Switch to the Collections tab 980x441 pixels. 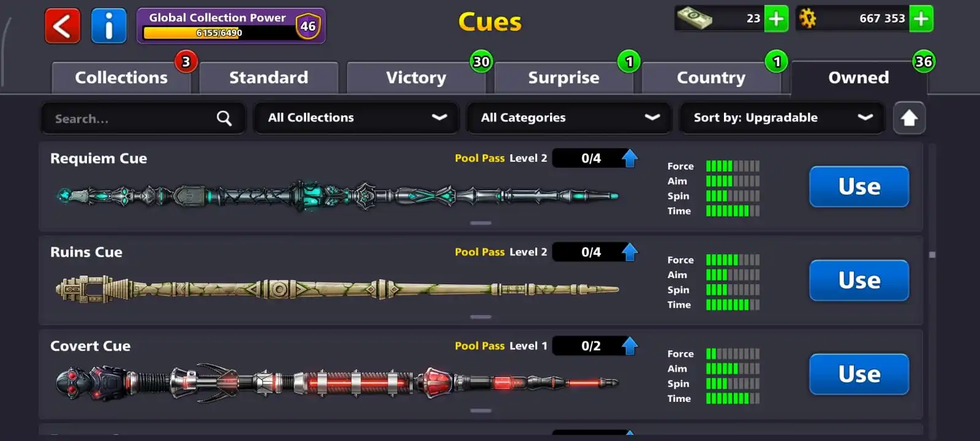click(121, 78)
